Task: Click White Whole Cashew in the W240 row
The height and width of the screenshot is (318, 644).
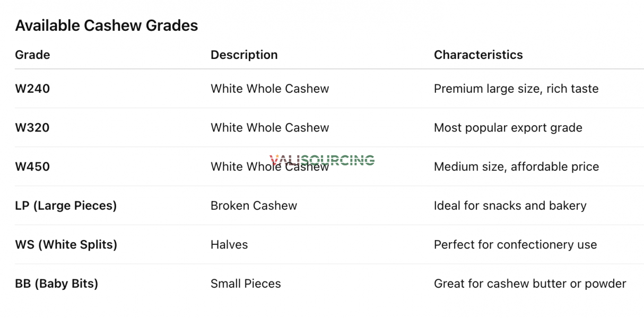Action: pos(269,89)
